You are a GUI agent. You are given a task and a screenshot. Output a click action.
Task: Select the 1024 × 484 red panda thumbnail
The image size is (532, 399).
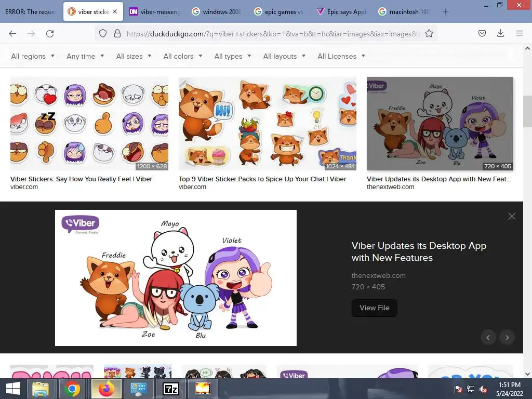click(268, 124)
